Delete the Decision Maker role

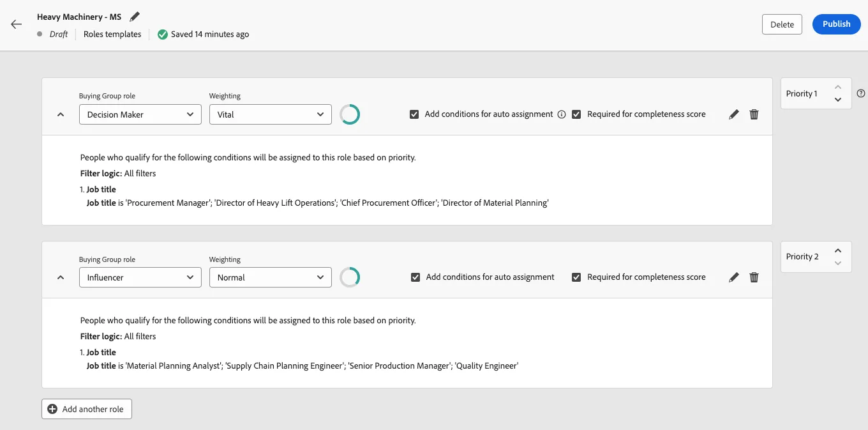[x=754, y=114]
